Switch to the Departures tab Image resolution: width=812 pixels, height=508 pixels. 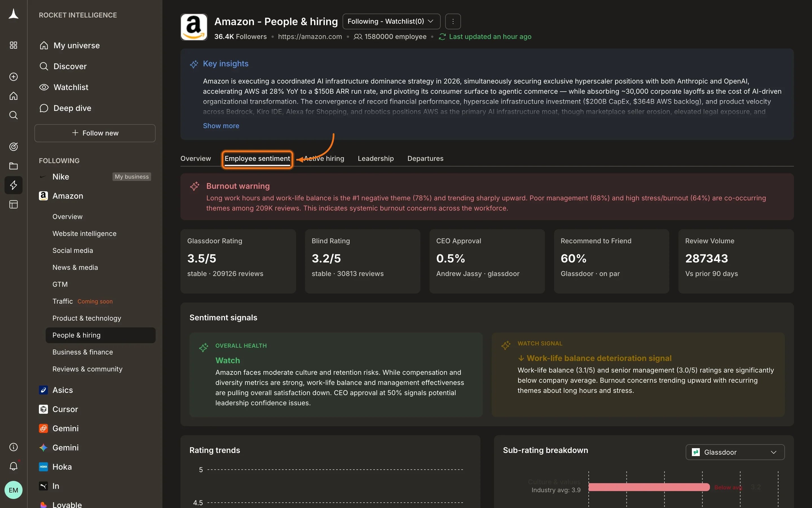425,159
